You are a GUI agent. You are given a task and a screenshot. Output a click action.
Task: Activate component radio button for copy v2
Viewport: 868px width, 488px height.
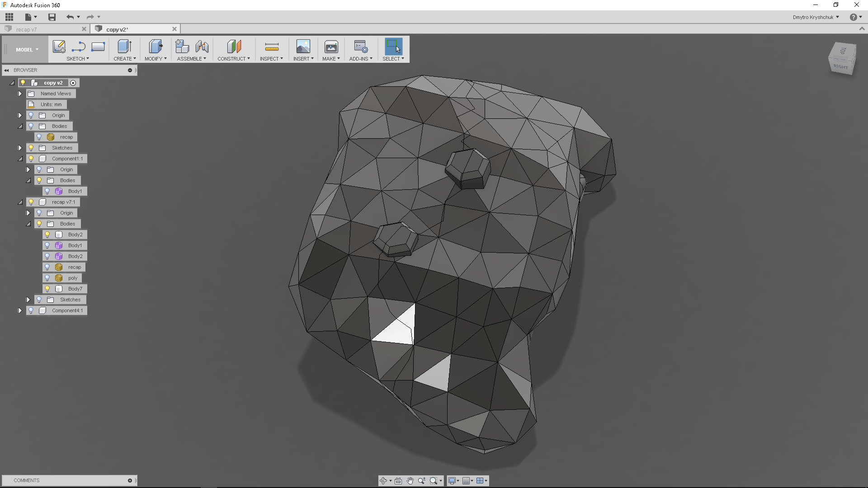[73, 83]
